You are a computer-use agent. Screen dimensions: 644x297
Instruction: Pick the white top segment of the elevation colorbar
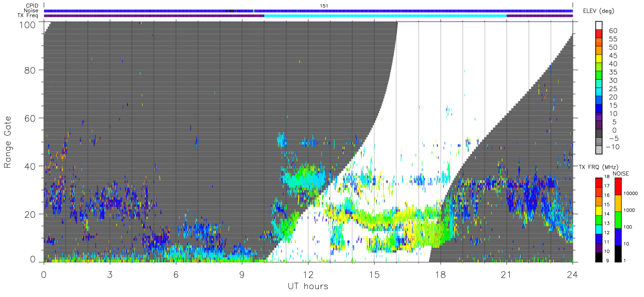coord(599,25)
